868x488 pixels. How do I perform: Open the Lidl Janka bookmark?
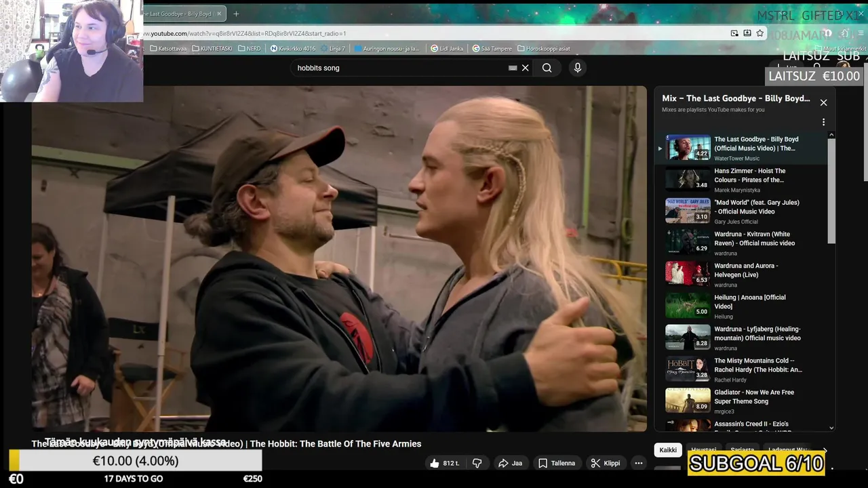(x=447, y=49)
